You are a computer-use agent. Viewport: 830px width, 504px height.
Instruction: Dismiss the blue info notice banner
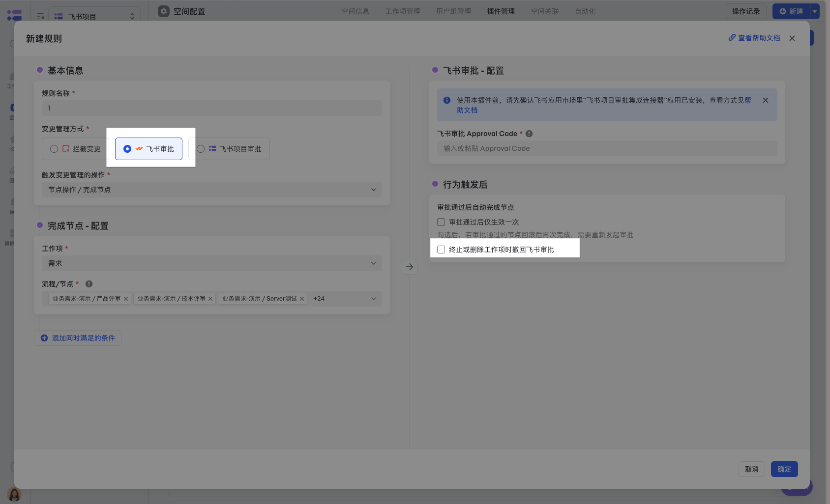[x=766, y=100]
